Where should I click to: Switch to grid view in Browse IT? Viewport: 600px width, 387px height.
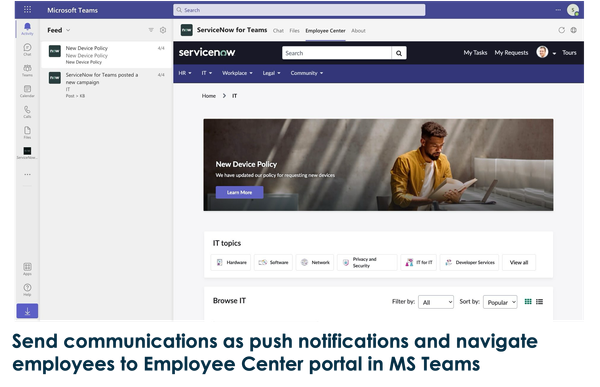coord(528,302)
